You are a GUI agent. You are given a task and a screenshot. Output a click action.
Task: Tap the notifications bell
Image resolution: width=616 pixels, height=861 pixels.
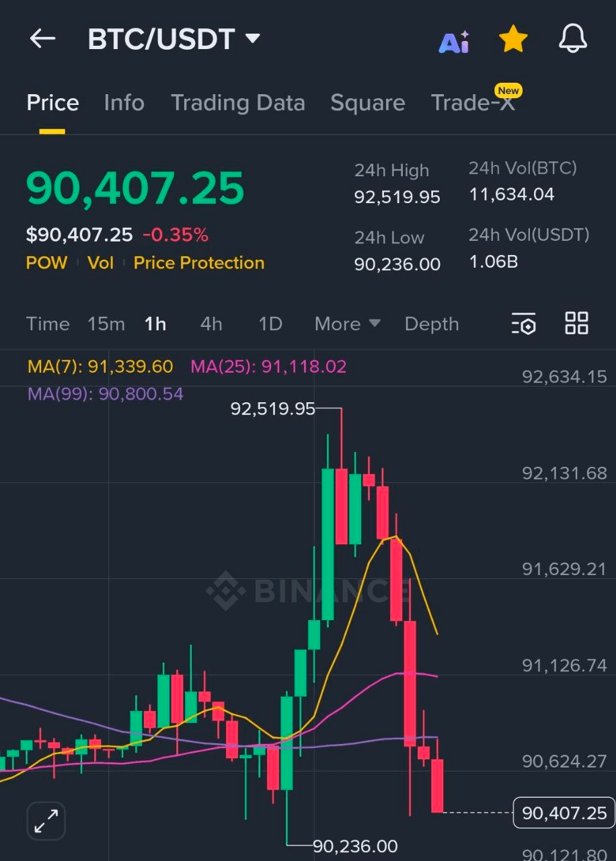572,38
